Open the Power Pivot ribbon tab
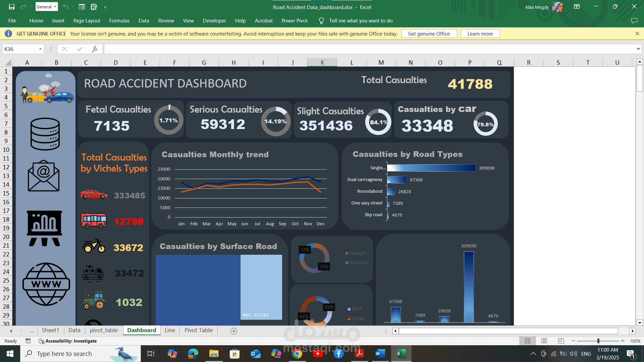 click(294, 21)
